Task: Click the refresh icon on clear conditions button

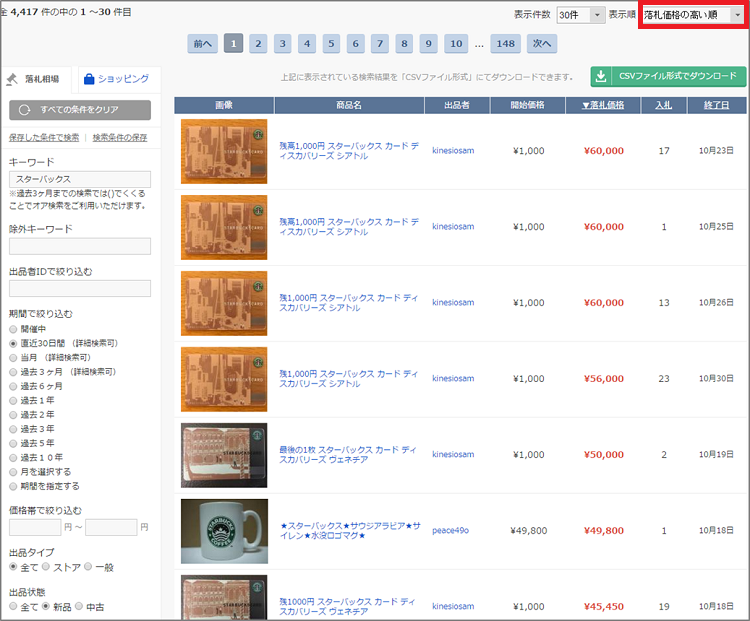Action: 24,110
